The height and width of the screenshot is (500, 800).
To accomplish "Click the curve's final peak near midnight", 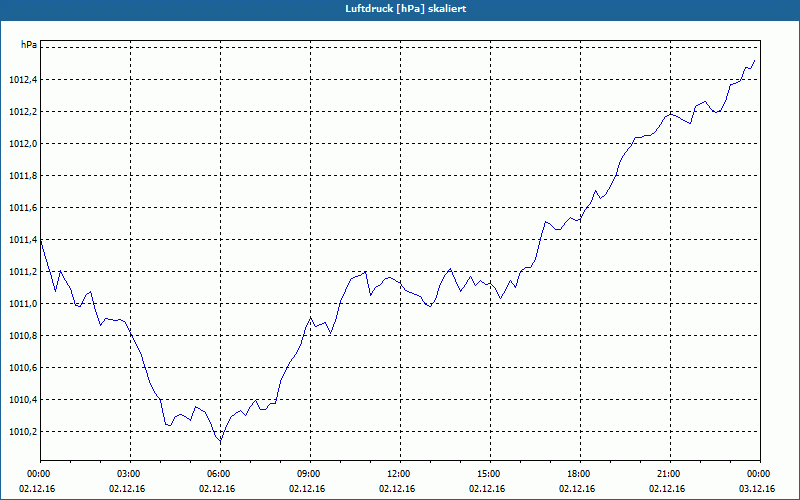I will click(x=755, y=60).
